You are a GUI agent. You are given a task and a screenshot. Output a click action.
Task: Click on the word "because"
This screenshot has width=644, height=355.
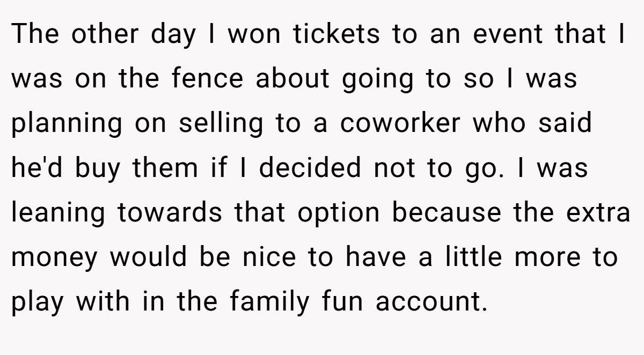pyautogui.click(x=447, y=212)
